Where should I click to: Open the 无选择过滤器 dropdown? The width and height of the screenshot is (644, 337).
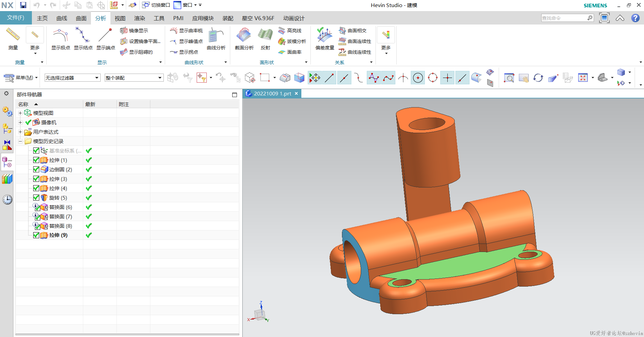[72, 78]
